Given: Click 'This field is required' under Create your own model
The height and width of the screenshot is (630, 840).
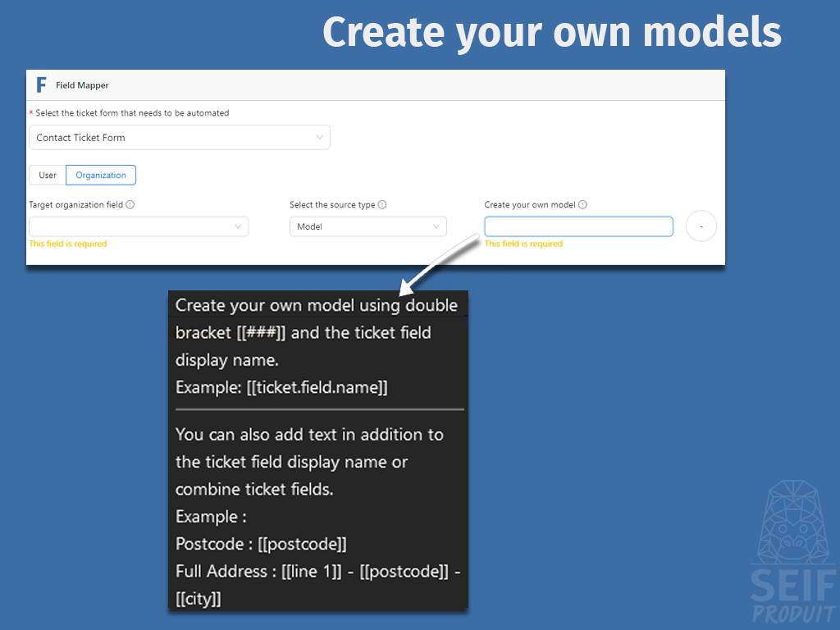Looking at the screenshot, I should (x=523, y=244).
